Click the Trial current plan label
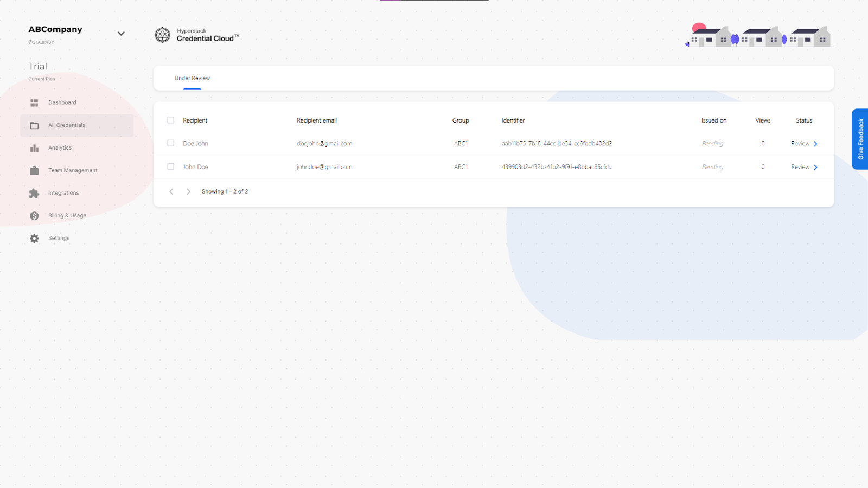This screenshot has width=868, height=488. [x=38, y=67]
